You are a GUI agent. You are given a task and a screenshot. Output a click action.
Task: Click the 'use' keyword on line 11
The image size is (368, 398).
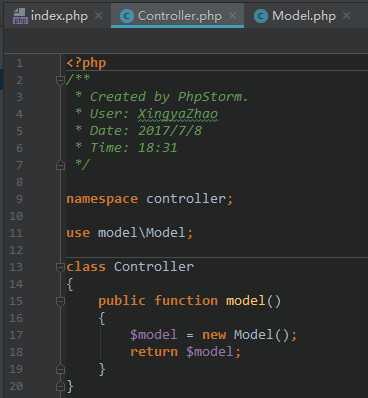78,233
